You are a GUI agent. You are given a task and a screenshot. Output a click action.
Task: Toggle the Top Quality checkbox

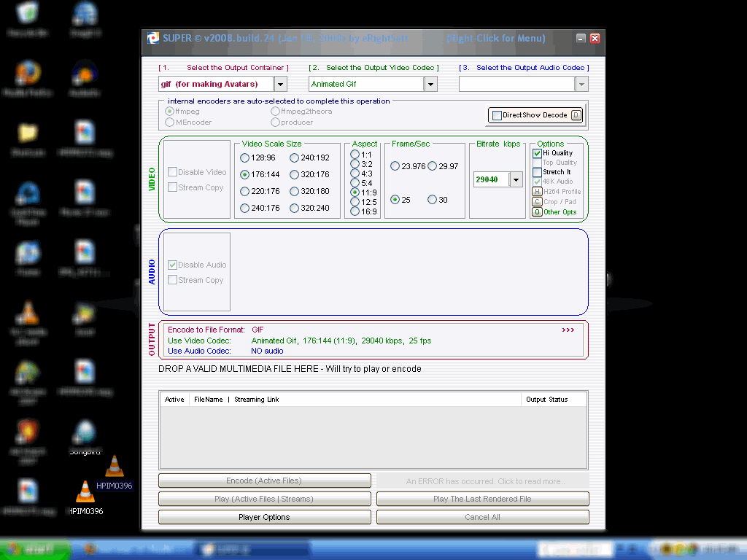pos(537,163)
